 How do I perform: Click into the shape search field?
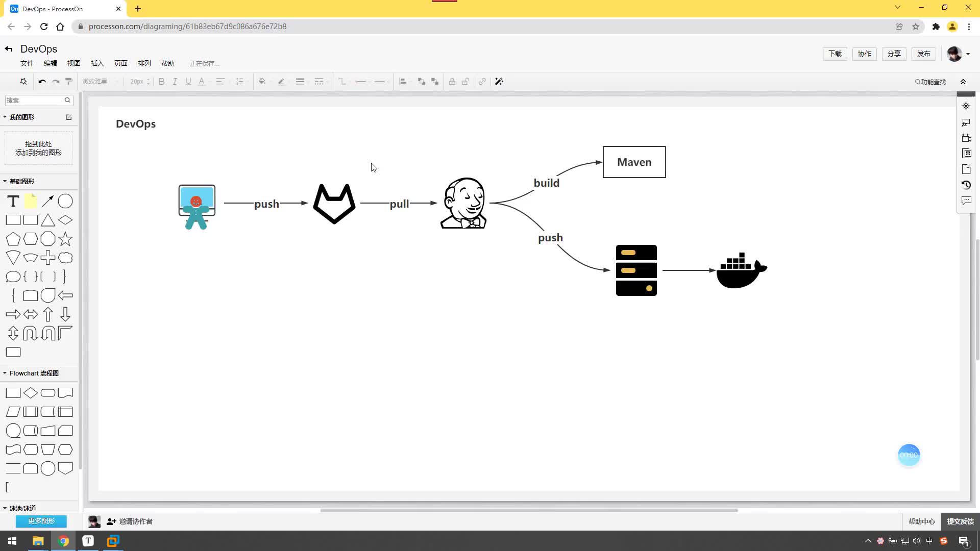coord(39,100)
